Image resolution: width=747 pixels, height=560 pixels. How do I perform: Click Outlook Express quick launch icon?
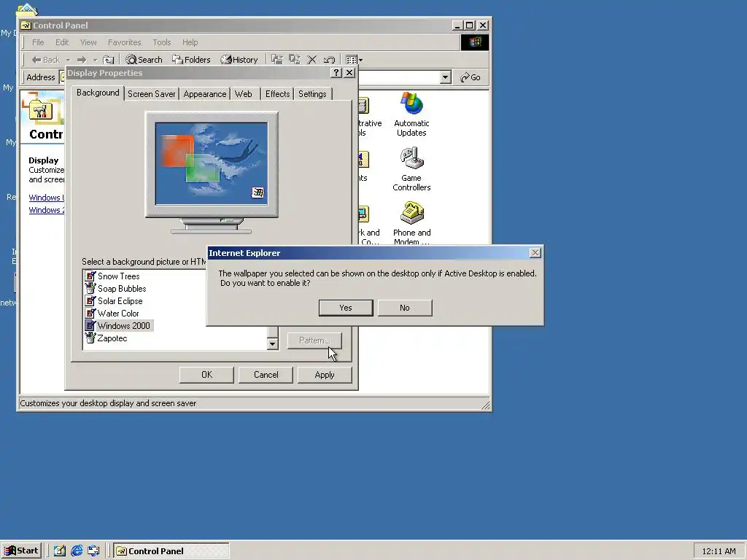(x=93, y=551)
